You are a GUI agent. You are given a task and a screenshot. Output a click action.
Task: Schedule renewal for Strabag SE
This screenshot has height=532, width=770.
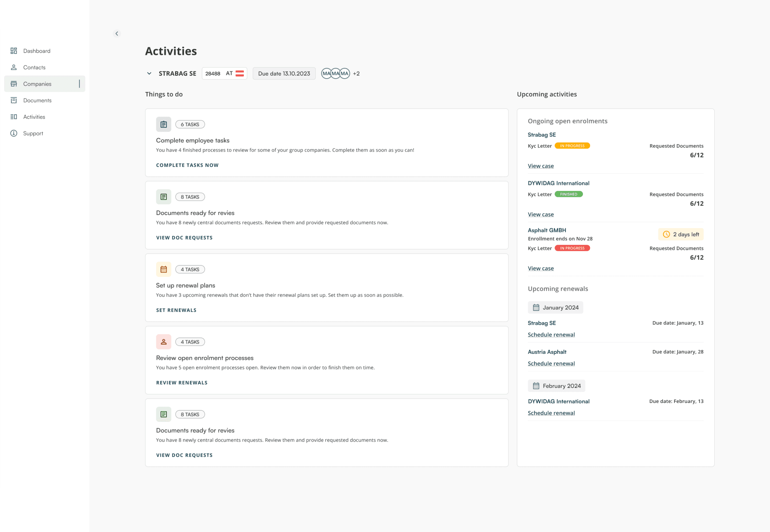pyautogui.click(x=551, y=335)
